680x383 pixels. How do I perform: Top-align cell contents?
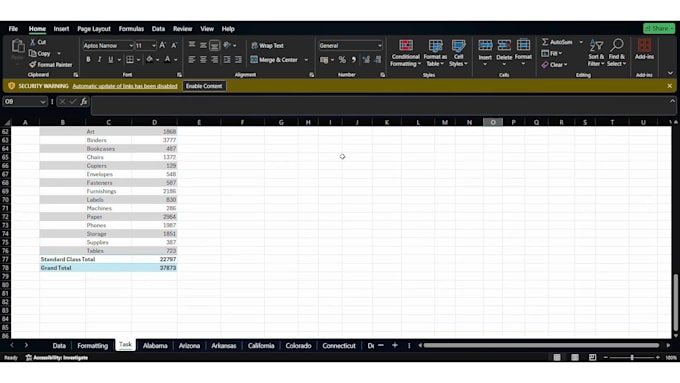point(192,45)
